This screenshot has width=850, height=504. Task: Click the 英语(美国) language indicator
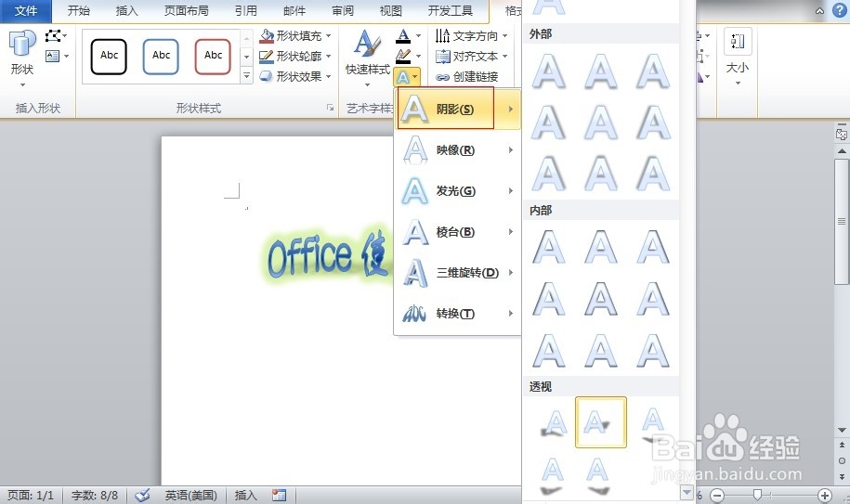(190, 495)
